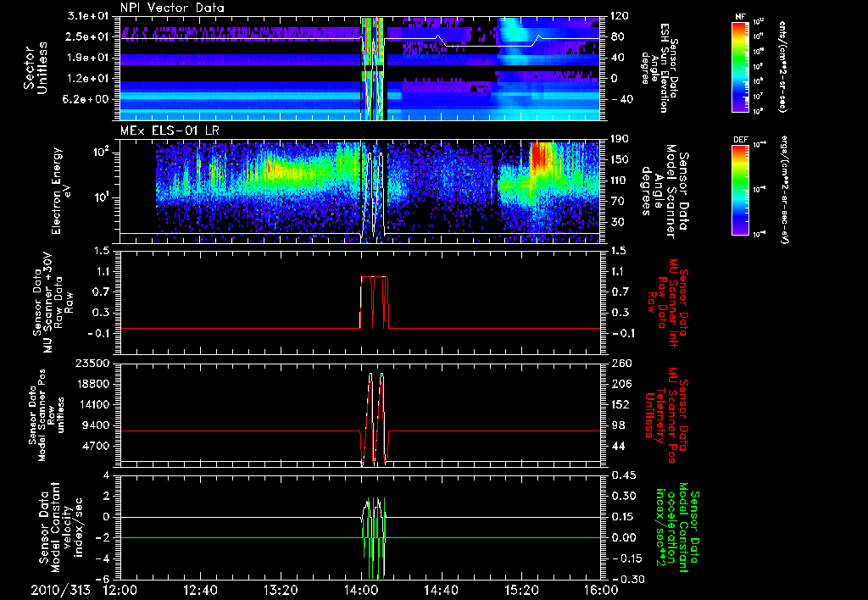The image size is (868, 600).
Task: Select the "1.9e+01" sector axis value
Action: (87, 58)
